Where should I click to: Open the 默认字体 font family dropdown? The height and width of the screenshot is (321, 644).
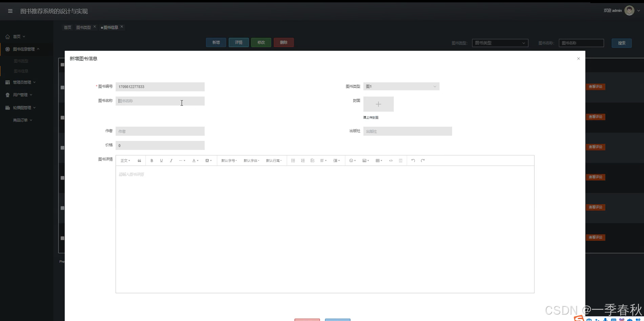click(x=251, y=160)
